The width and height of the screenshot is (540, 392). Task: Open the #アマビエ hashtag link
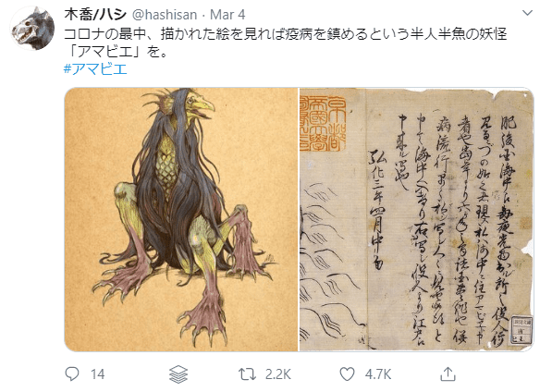[x=95, y=69]
